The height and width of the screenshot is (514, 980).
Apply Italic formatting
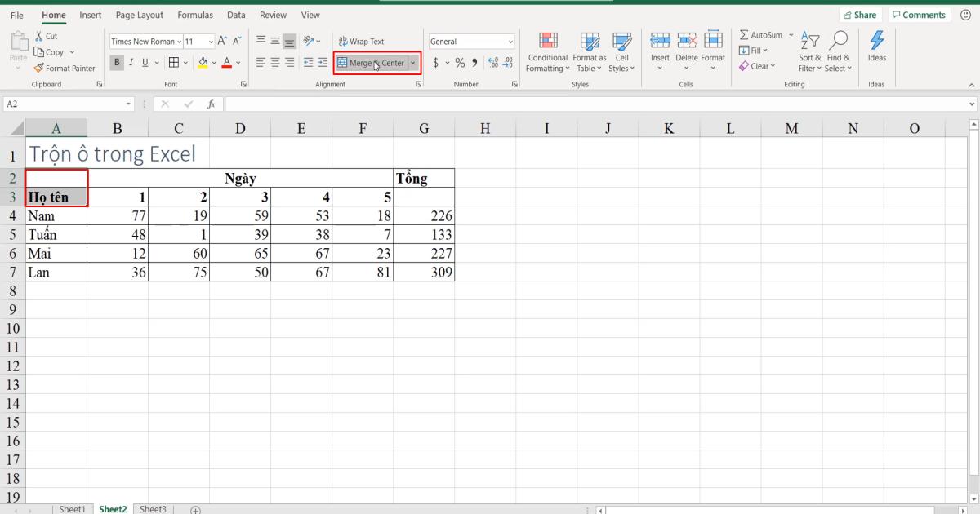click(x=130, y=62)
